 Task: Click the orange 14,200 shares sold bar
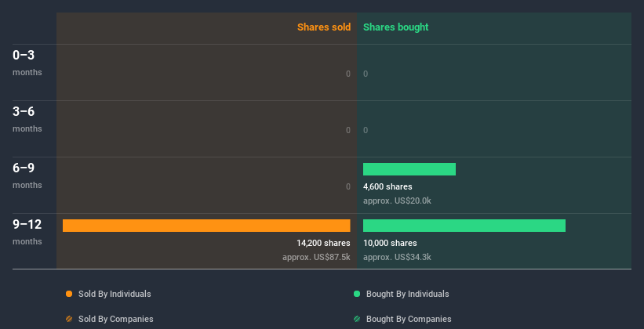coord(206,226)
